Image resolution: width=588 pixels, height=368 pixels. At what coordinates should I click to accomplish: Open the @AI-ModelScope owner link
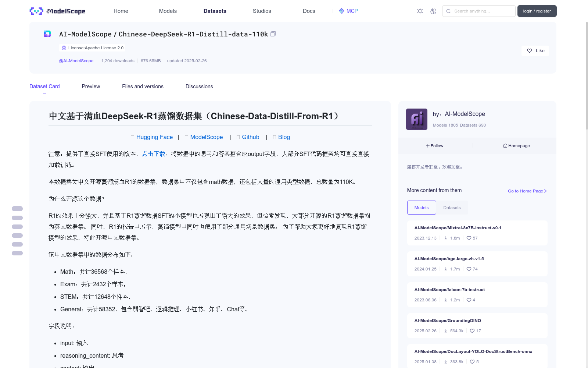[76, 61]
